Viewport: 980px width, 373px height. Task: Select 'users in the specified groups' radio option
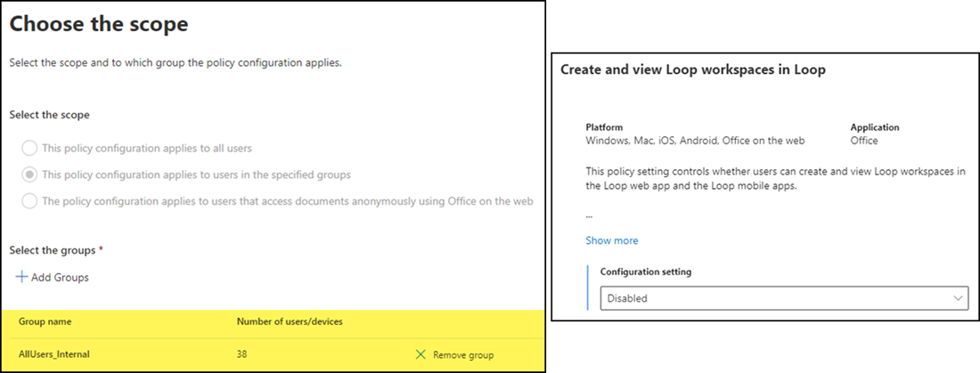point(29,175)
